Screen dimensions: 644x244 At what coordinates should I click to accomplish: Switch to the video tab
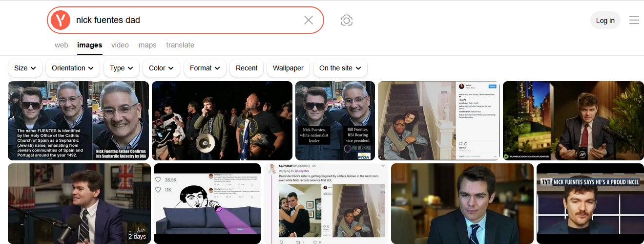[x=120, y=45]
